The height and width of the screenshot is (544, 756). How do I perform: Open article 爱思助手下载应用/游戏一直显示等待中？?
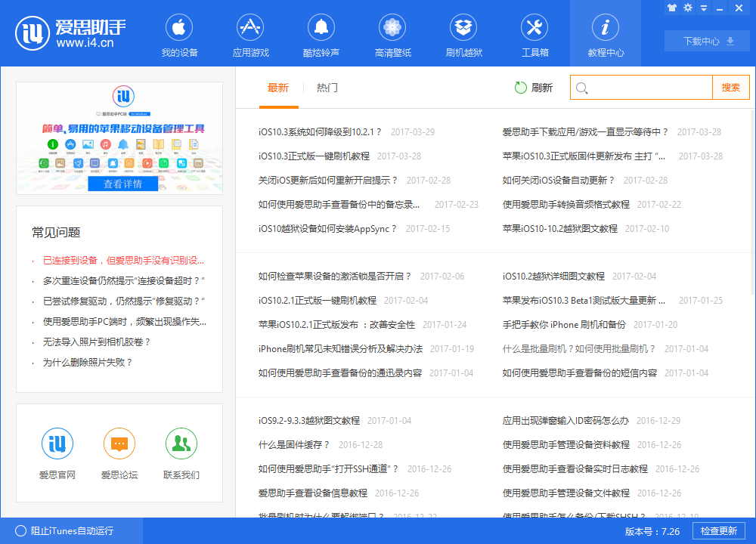point(586,131)
